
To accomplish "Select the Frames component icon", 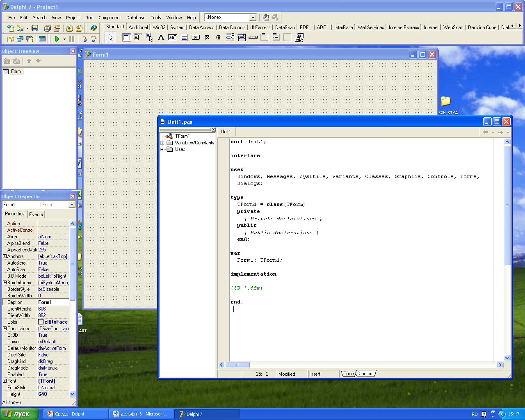I will [x=127, y=37].
